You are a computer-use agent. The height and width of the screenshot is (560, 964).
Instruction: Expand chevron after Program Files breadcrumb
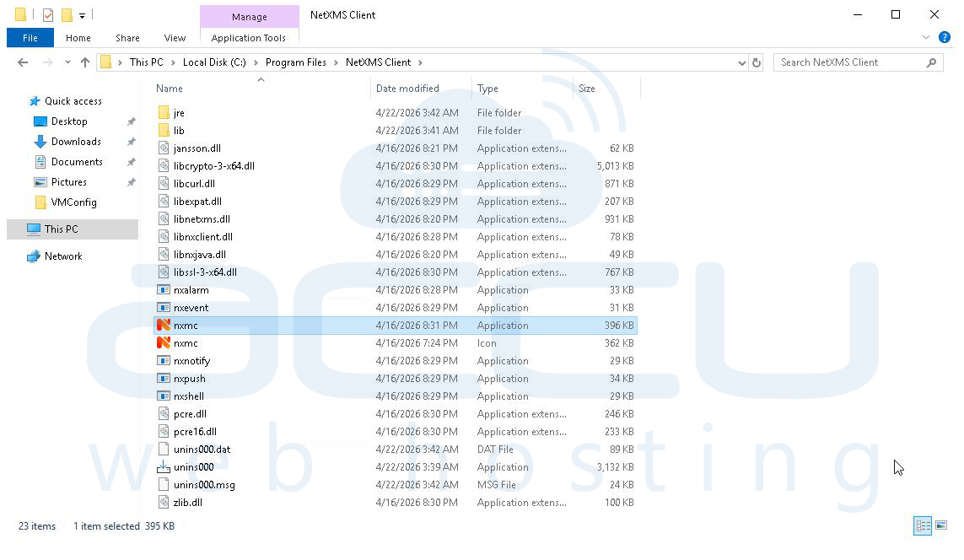click(336, 62)
